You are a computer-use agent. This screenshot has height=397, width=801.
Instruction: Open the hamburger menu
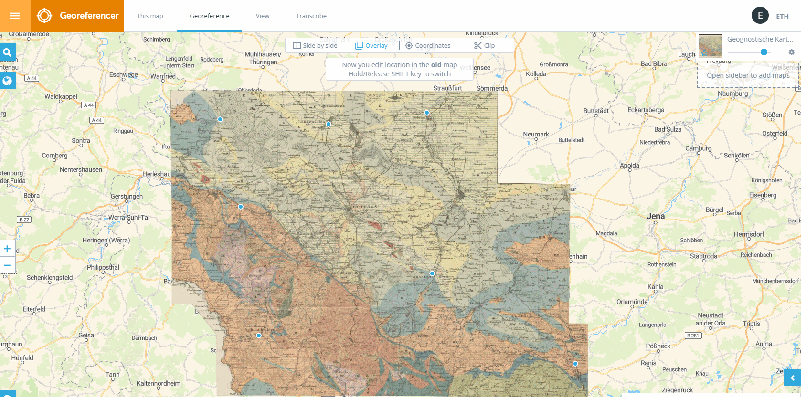(15, 16)
